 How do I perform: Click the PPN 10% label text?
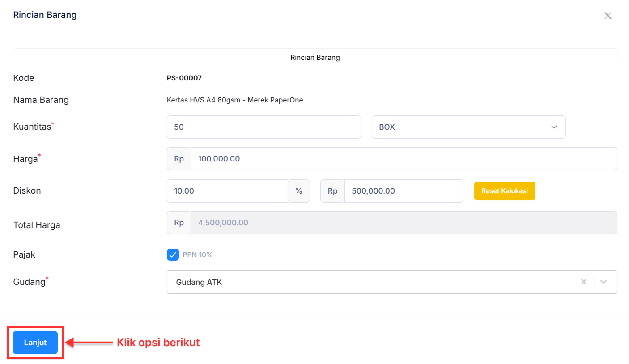pos(197,255)
